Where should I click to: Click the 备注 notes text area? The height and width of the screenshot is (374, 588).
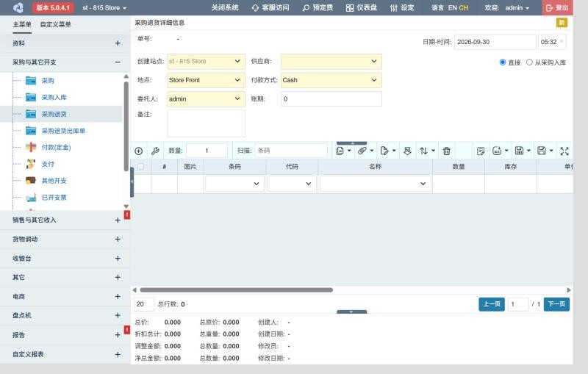(207, 123)
